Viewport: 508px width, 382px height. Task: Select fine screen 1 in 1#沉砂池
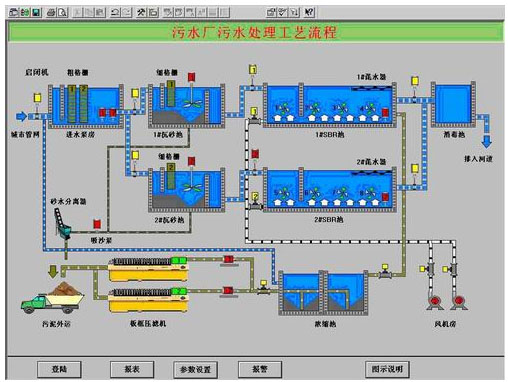pyautogui.click(x=171, y=93)
